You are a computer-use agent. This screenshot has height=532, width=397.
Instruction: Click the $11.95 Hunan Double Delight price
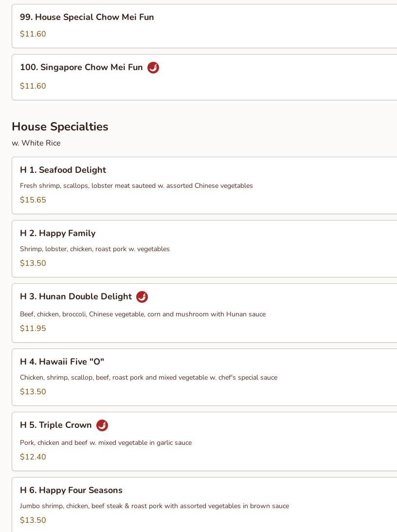click(33, 329)
